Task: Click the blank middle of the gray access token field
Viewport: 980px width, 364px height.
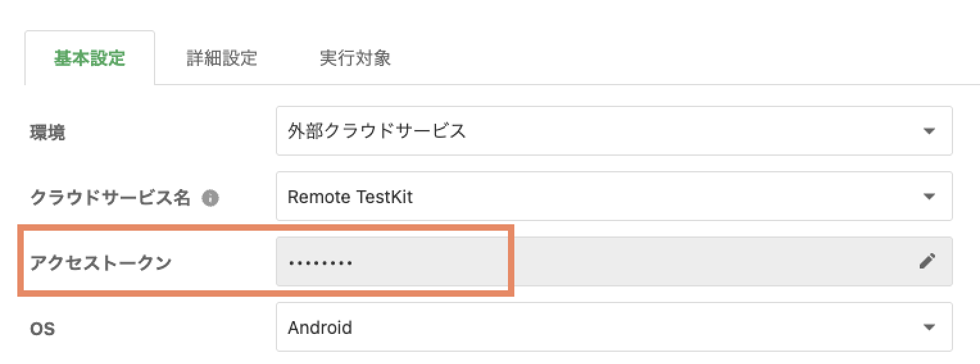Action: 609,261
